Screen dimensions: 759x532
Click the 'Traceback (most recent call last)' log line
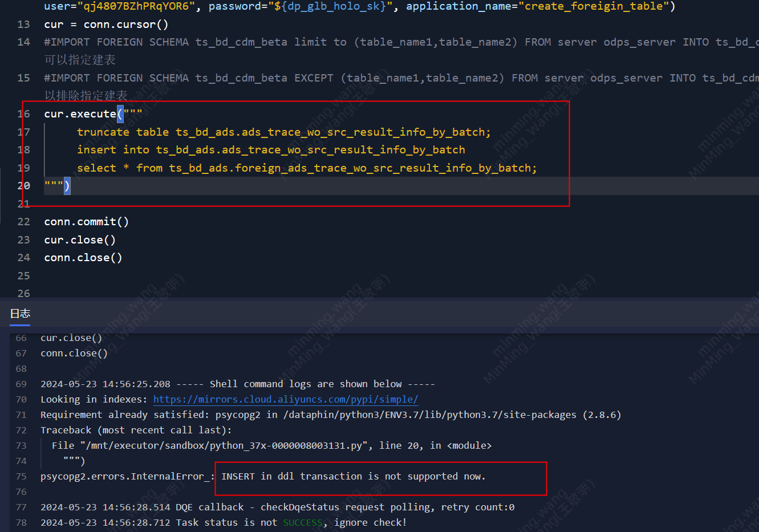click(x=136, y=430)
